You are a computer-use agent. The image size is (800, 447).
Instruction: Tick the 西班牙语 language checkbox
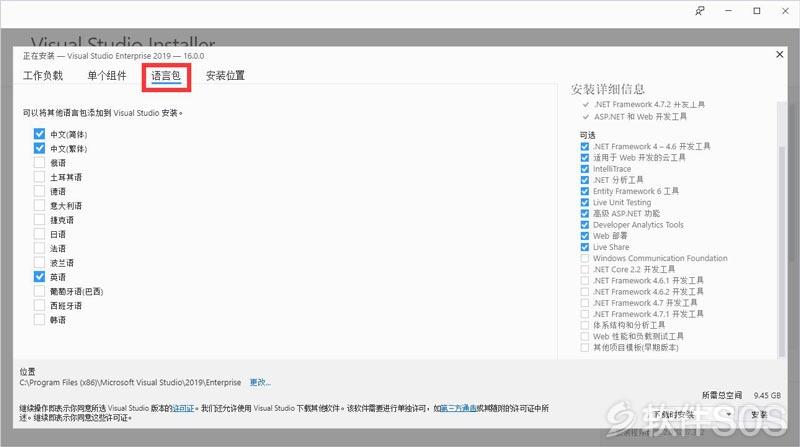click(39, 306)
